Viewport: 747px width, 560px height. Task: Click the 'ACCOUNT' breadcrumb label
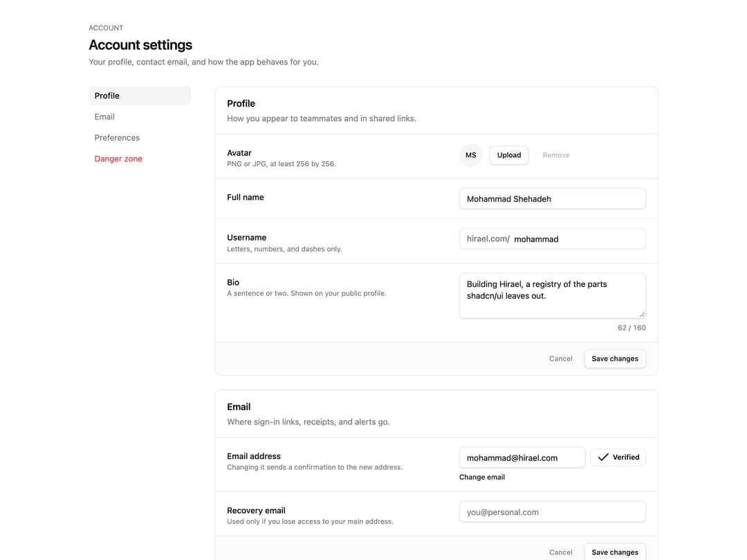tap(106, 28)
